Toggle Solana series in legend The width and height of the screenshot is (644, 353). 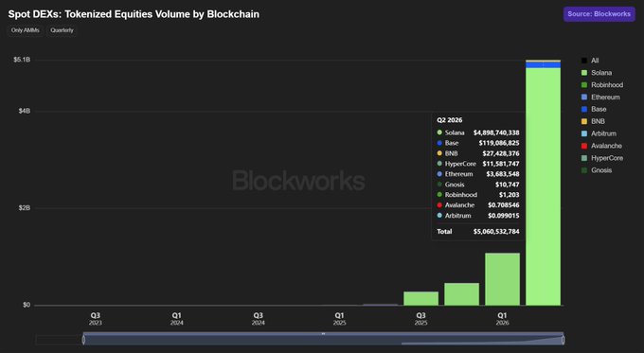597,73
